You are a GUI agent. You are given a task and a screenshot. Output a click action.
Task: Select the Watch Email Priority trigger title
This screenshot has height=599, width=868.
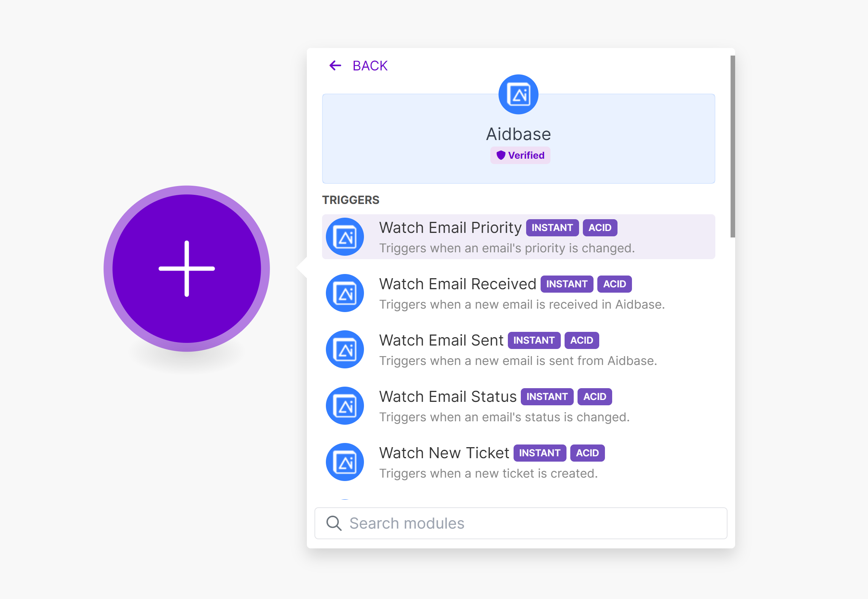pyautogui.click(x=450, y=228)
